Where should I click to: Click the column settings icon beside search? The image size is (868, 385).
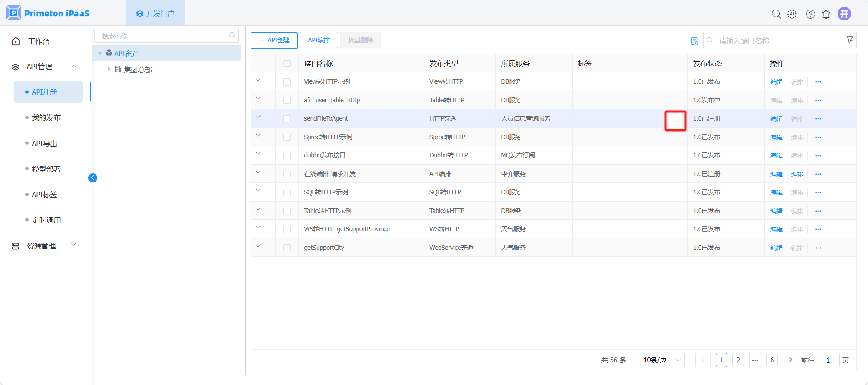point(694,41)
